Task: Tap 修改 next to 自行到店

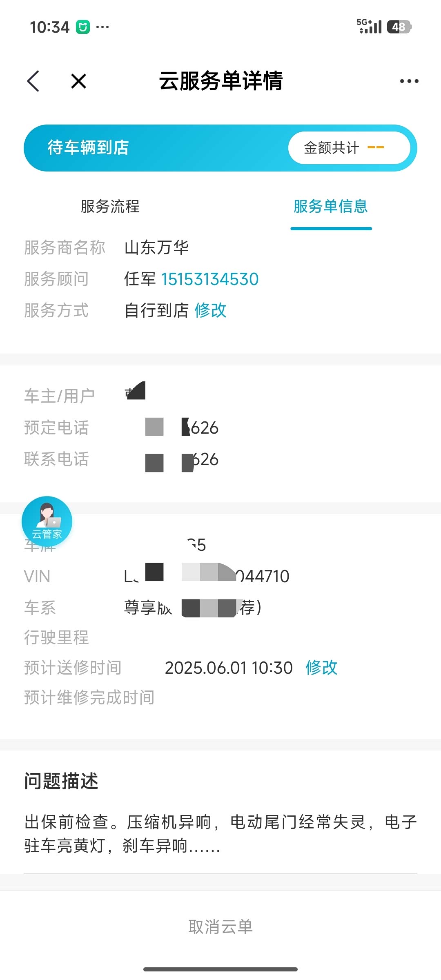Action: pos(210,310)
